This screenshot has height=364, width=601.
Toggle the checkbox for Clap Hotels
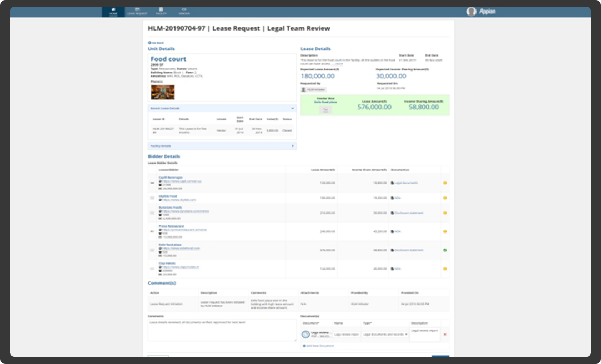151,267
